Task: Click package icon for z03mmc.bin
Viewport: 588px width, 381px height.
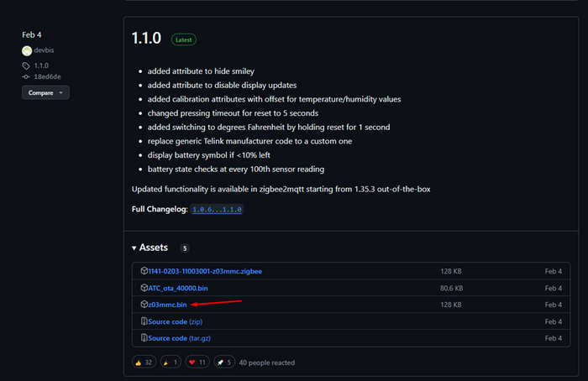Action: [x=144, y=304]
